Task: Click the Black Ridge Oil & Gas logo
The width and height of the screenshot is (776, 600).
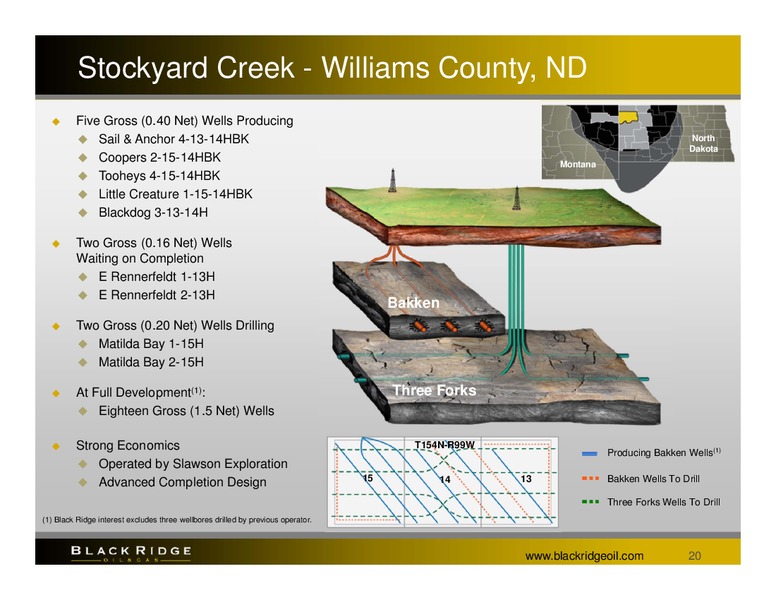Action: click(x=131, y=553)
